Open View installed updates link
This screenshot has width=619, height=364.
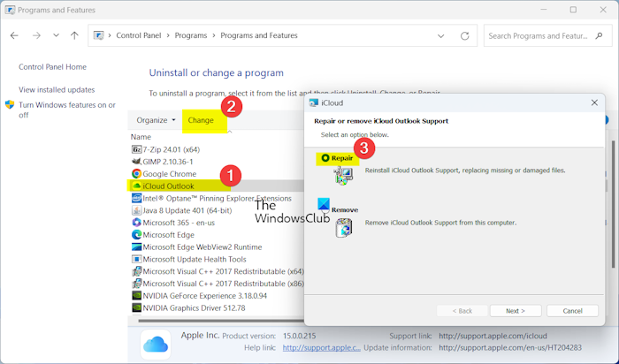57,90
